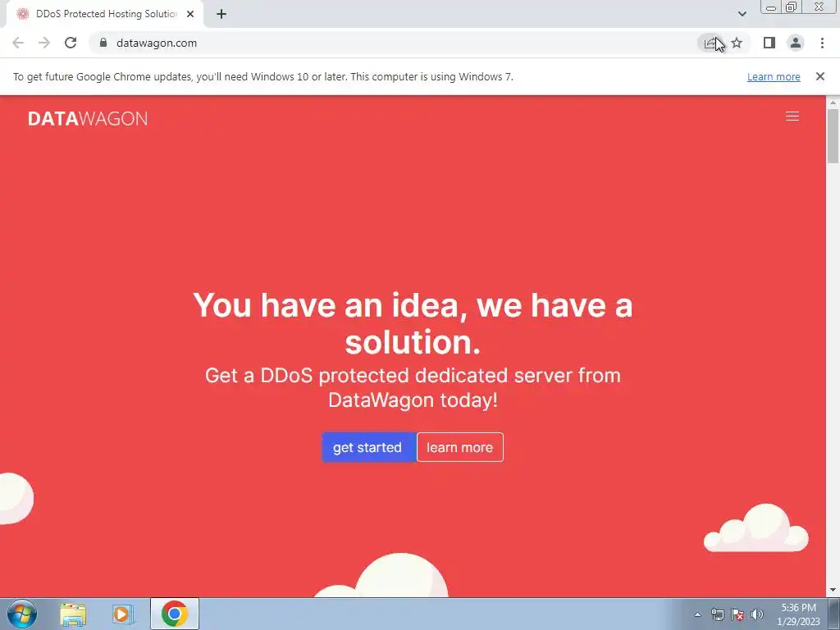The image size is (840, 630).
Task: Bookmark this page with the star icon
Action: pos(737,43)
